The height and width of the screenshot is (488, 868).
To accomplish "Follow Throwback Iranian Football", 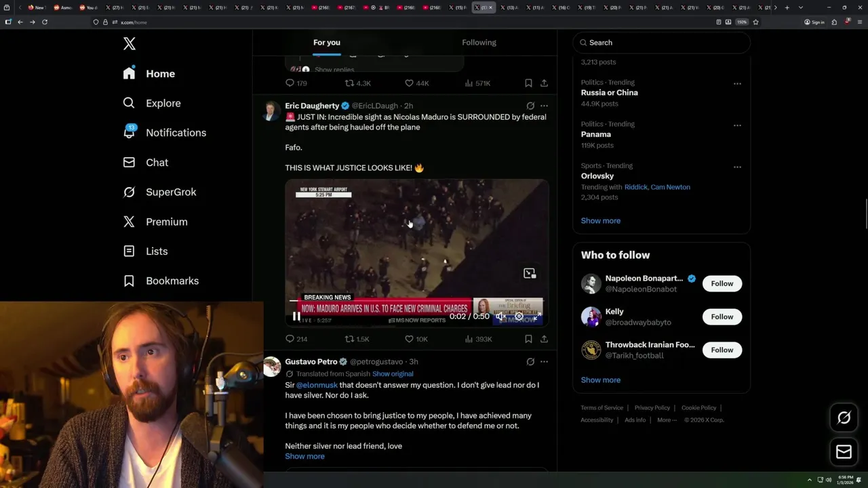I will [x=722, y=350].
